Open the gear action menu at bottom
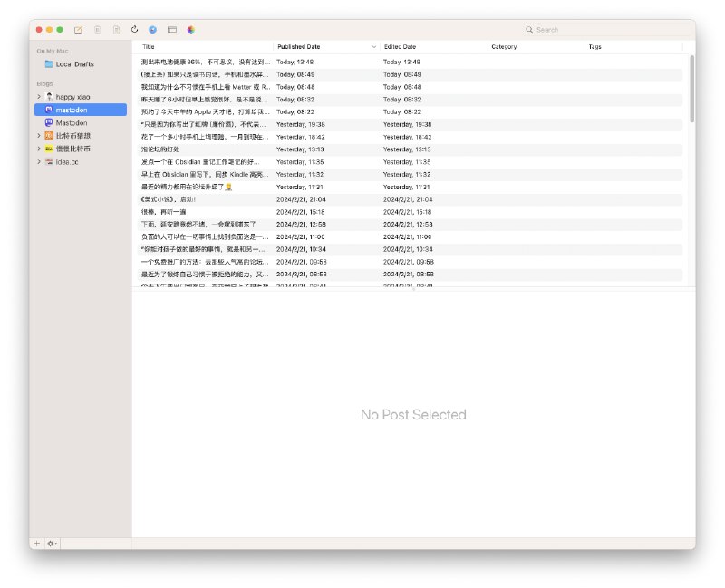This screenshot has height=588, width=725. pyautogui.click(x=52, y=544)
